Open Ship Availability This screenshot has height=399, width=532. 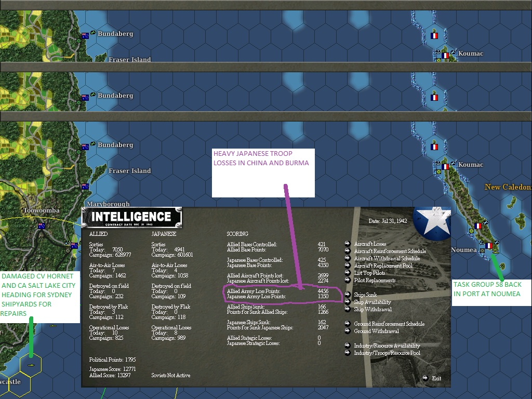pyautogui.click(x=372, y=302)
